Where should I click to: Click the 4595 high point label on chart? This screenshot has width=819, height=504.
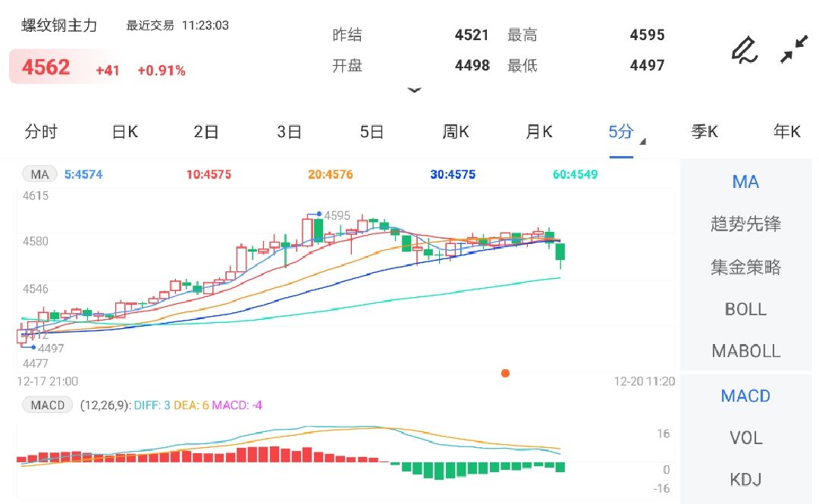[x=337, y=215]
